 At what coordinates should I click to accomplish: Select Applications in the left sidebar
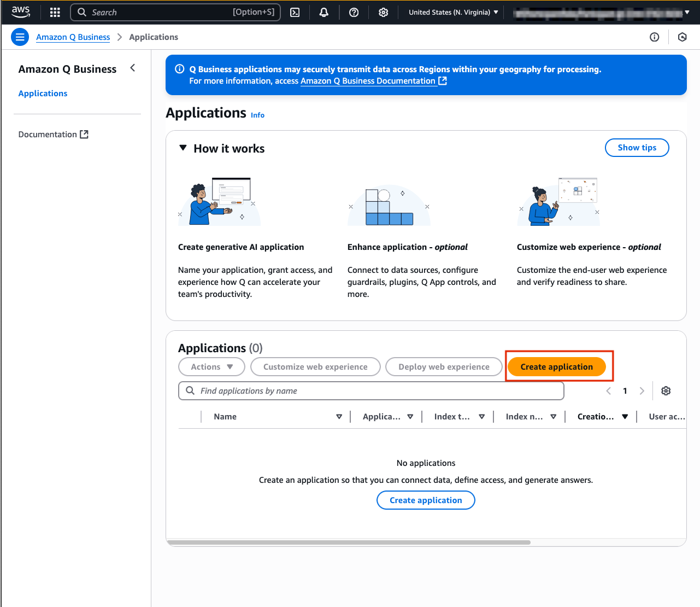tap(43, 94)
